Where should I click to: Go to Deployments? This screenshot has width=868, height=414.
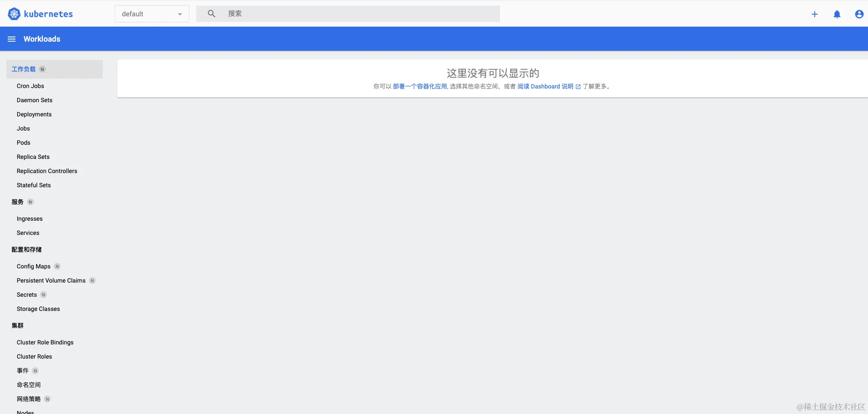(x=34, y=114)
